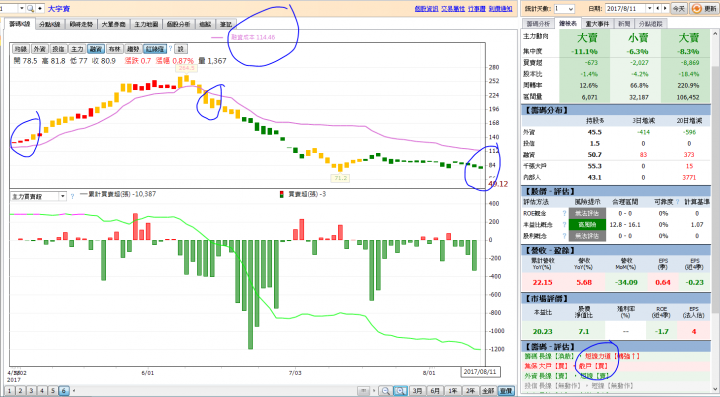The height and width of the screenshot is (397, 720).
Task: Switch to the 大單券商 tab
Action: pyautogui.click(x=113, y=24)
